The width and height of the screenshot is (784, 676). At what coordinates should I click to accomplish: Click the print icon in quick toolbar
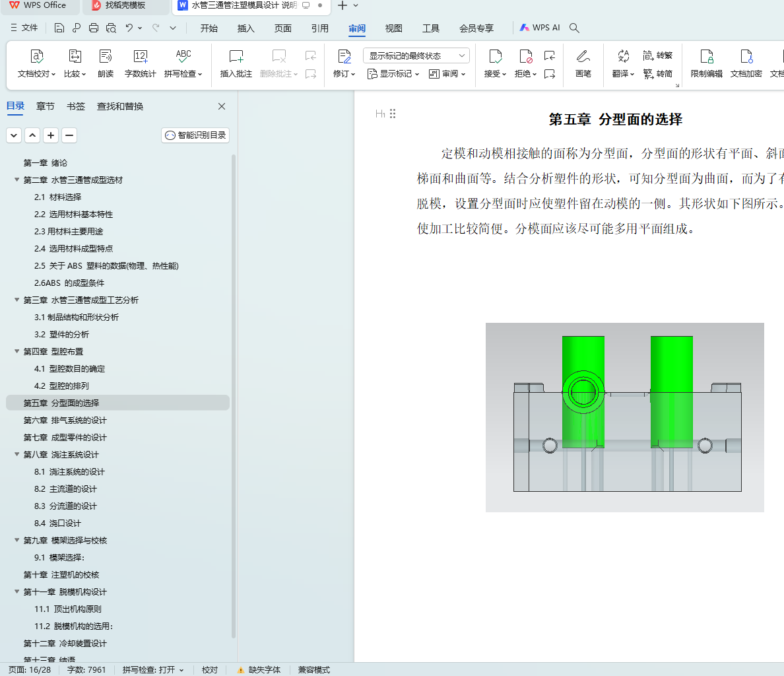point(94,28)
